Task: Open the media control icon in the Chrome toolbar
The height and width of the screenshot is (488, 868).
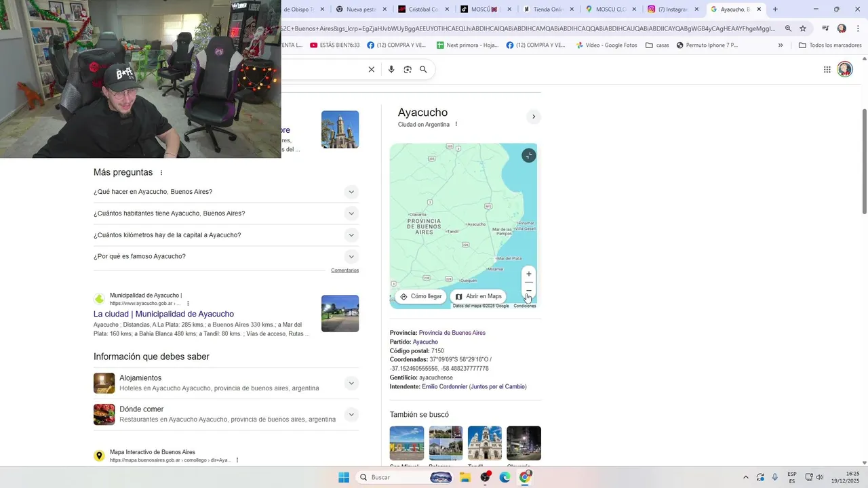Action: tap(825, 28)
